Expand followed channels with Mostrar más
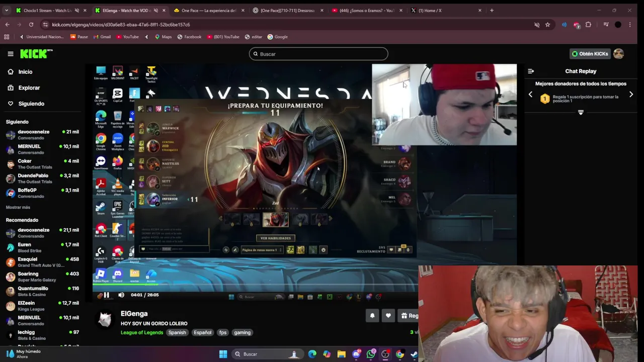 pos(18,207)
